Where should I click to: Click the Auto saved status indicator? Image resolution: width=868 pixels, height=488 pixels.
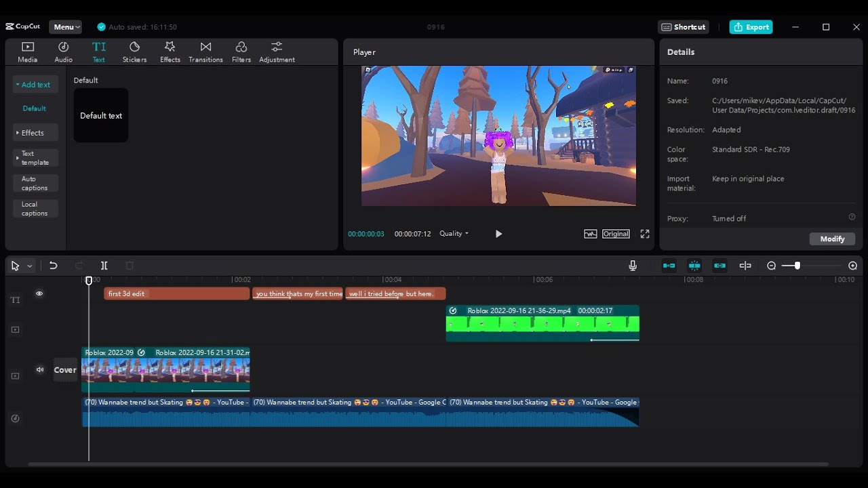[x=137, y=27]
